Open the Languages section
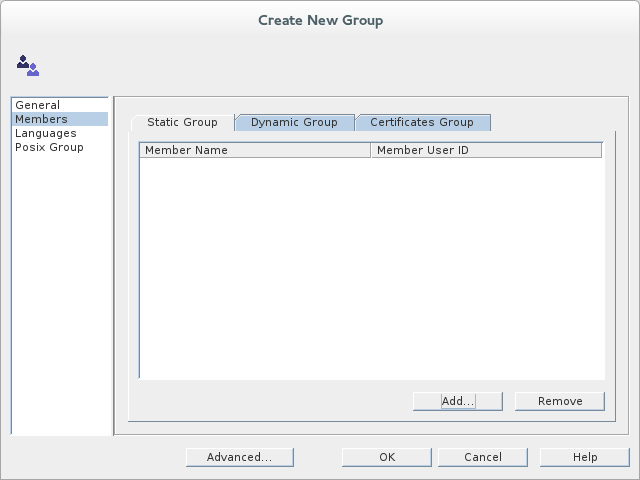This screenshot has height=480, width=640. (x=45, y=133)
